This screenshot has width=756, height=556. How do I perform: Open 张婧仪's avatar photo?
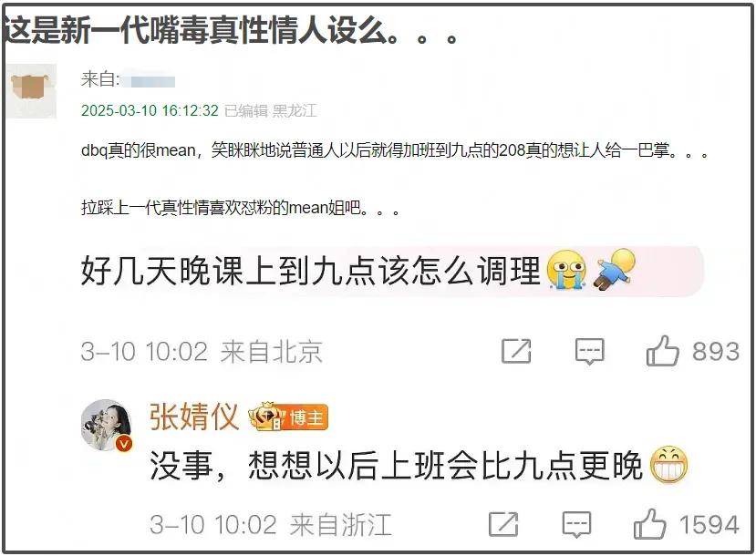106,425
